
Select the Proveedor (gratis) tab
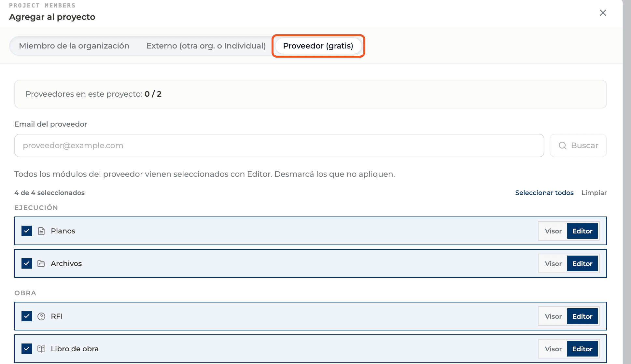coord(318,46)
